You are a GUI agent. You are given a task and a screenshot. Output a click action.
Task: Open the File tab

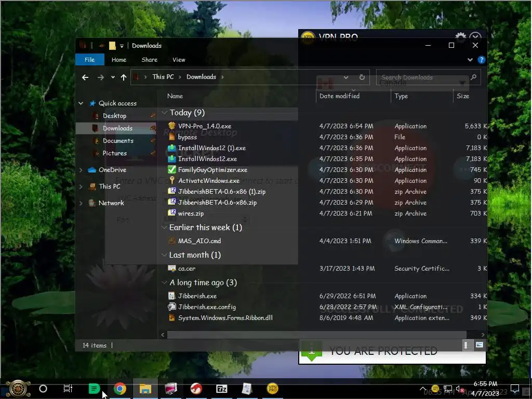click(89, 60)
